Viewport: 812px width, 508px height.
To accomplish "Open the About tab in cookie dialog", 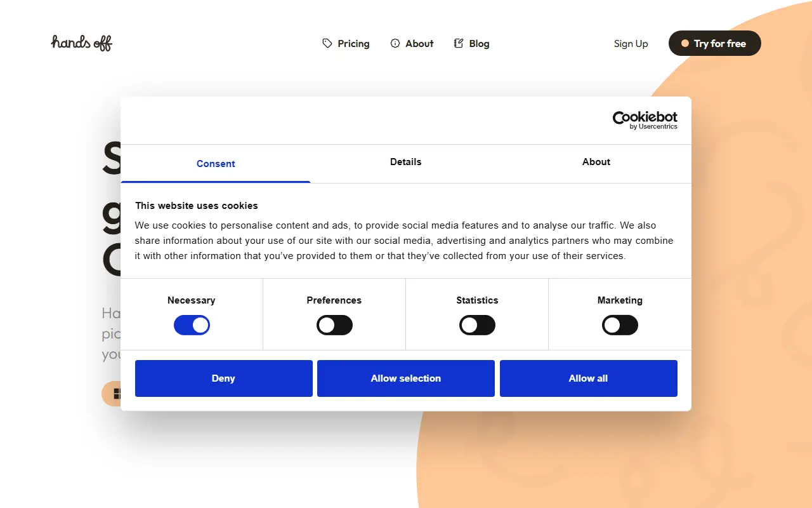I will pyautogui.click(x=596, y=162).
